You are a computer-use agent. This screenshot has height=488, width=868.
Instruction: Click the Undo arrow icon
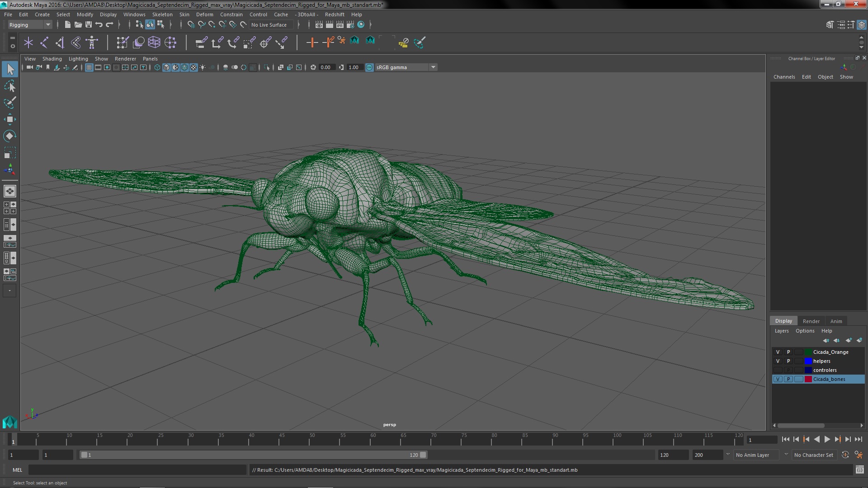pyautogui.click(x=99, y=25)
